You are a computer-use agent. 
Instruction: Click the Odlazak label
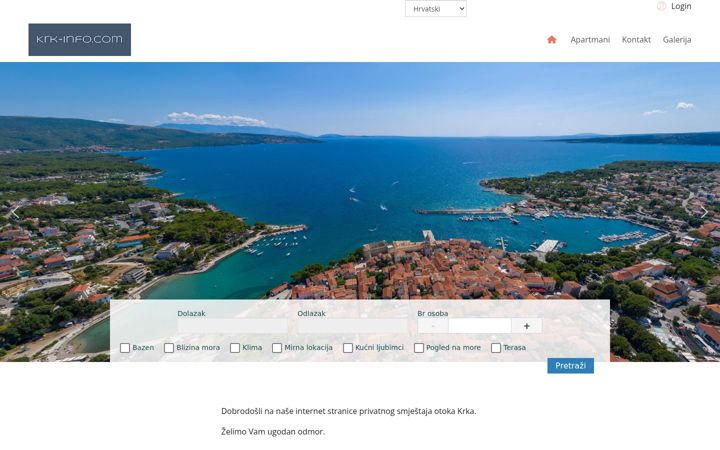tap(311, 314)
